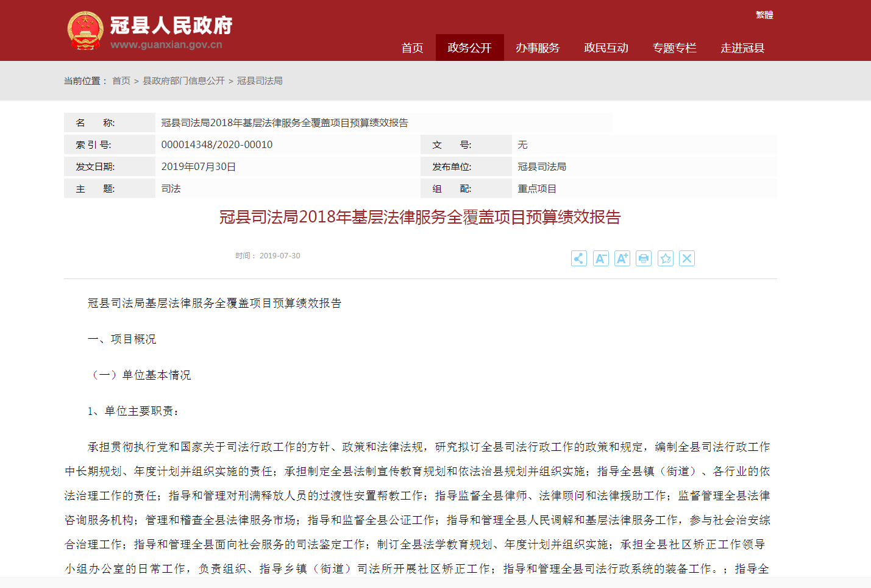Open the 政民互动 menu tab

pyautogui.click(x=606, y=48)
